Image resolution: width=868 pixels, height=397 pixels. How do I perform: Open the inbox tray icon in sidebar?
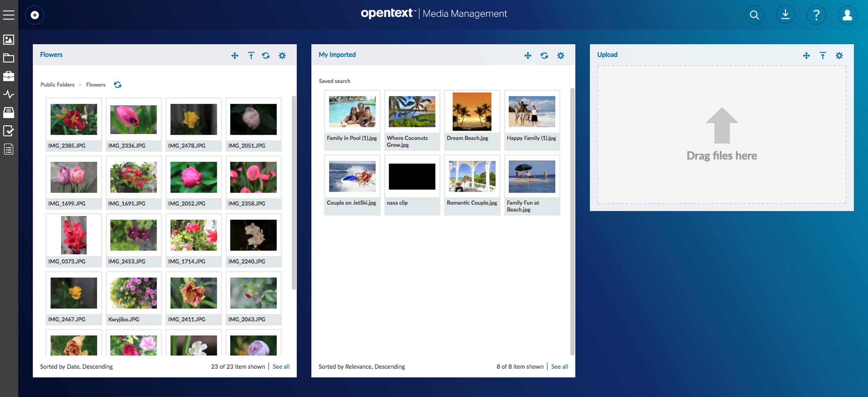click(x=9, y=112)
